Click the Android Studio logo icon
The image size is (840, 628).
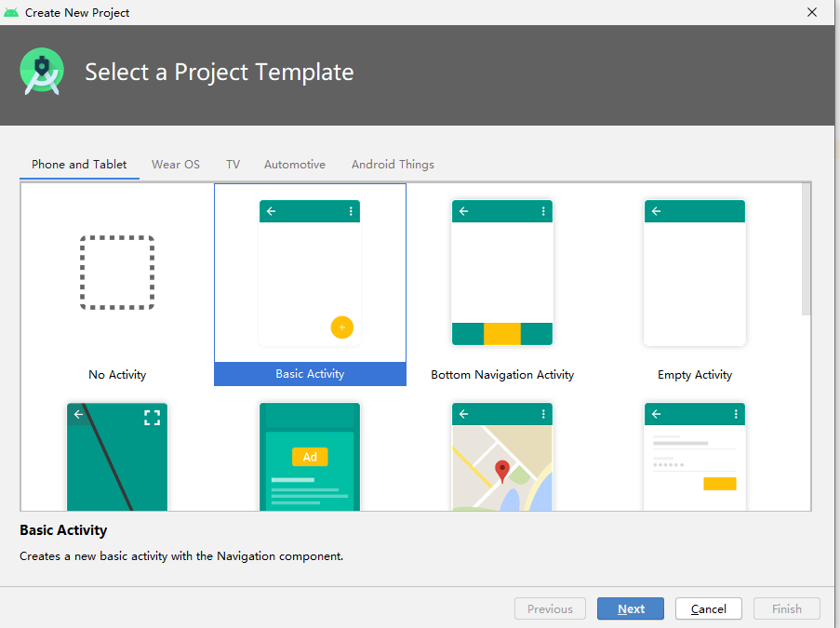[42, 72]
